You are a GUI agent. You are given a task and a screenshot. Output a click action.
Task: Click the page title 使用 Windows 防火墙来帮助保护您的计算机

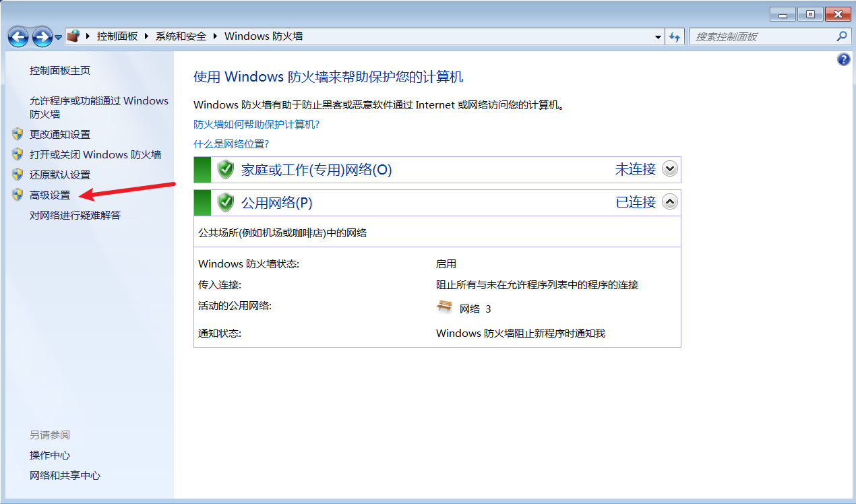click(x=328, y=76)
